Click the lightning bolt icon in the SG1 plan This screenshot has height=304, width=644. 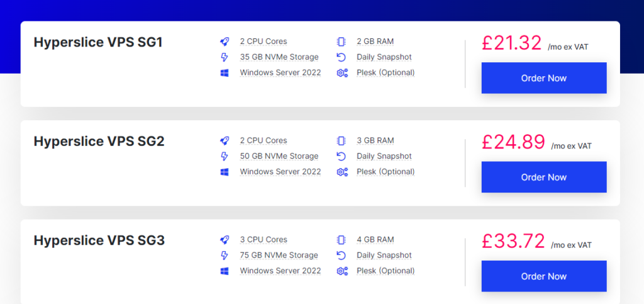(225, 57)
